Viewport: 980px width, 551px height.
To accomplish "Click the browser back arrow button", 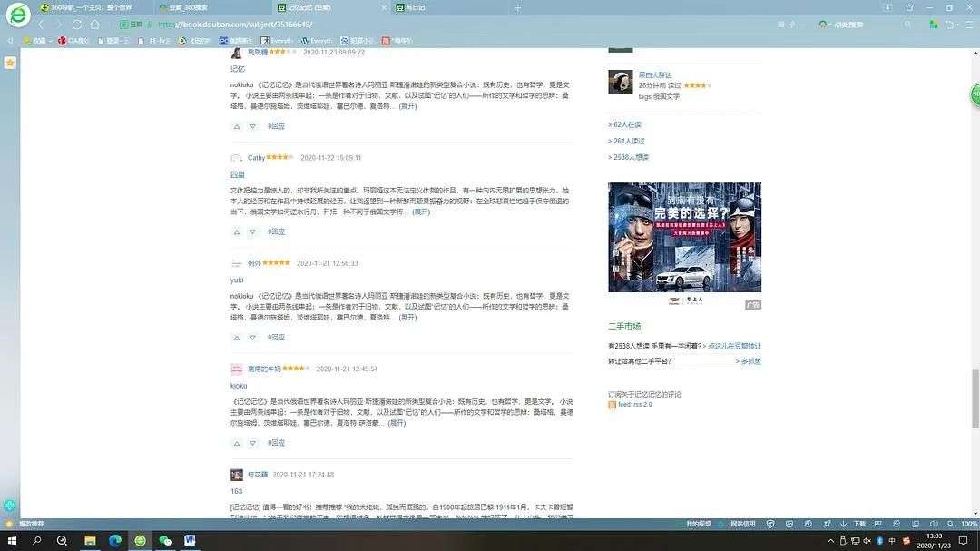I will click(x=41, y=25).
